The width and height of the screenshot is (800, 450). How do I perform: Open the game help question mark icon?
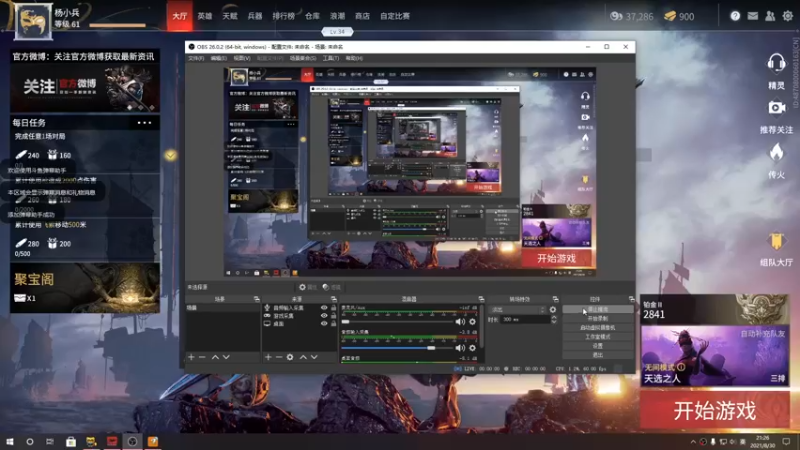coord(735,16)
